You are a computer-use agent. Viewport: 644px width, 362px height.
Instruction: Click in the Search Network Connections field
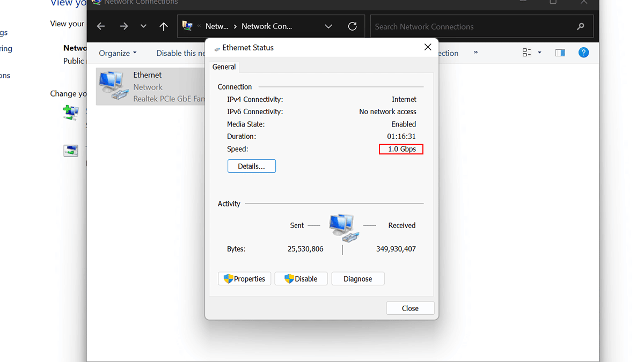(472, 26)
